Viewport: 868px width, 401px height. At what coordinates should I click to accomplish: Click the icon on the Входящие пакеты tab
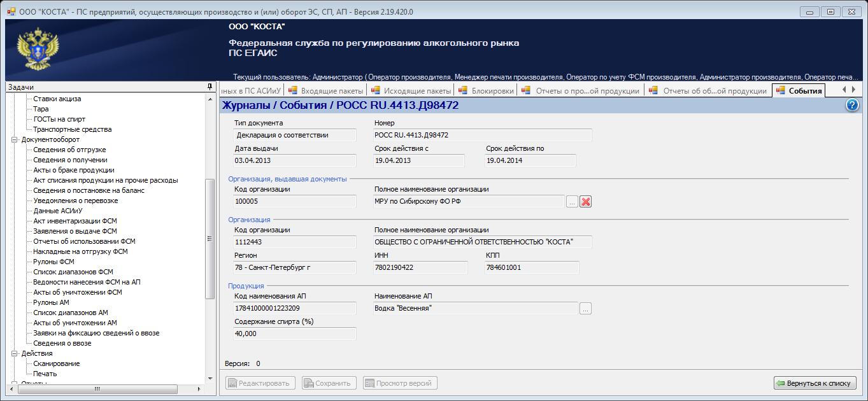coord(293,90)
